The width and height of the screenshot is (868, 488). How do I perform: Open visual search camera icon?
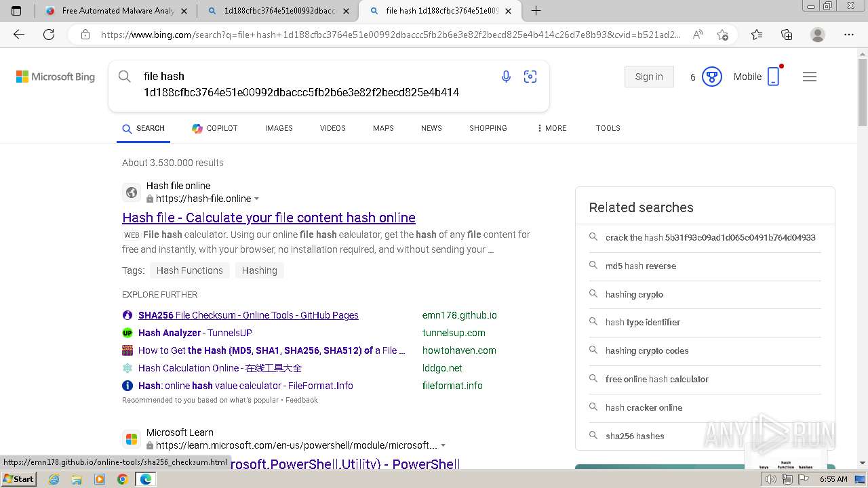[x=530, y=77]
